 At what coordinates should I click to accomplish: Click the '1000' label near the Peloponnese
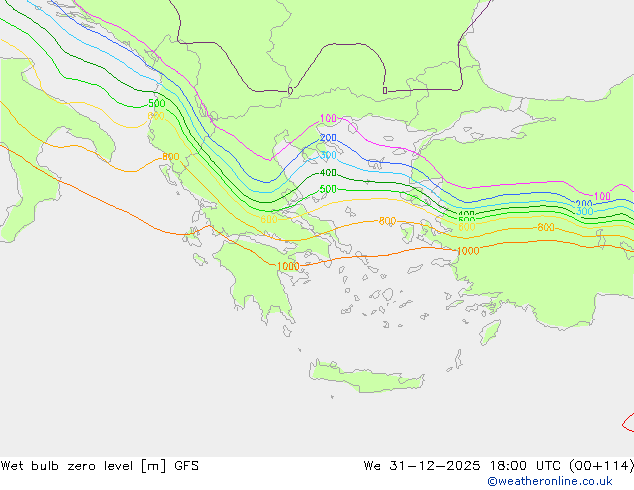point(288,266)
